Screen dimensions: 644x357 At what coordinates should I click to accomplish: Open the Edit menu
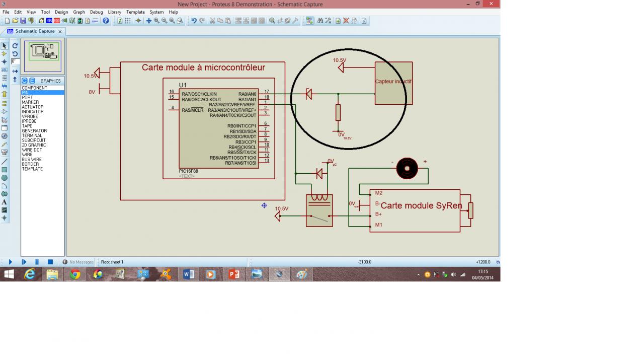[x=18, y=12]
